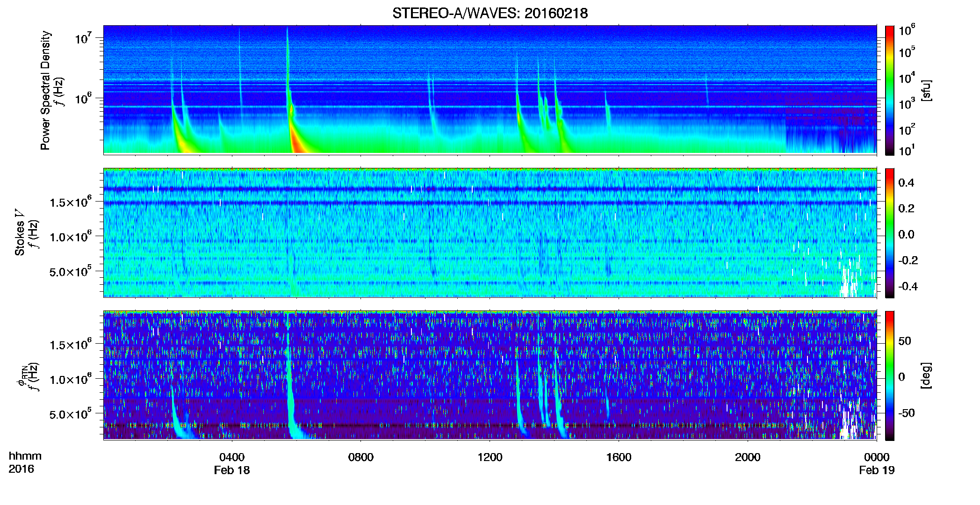Click the "1600" time axis label
Screen dimensions: 980x505
pos(619,457)
